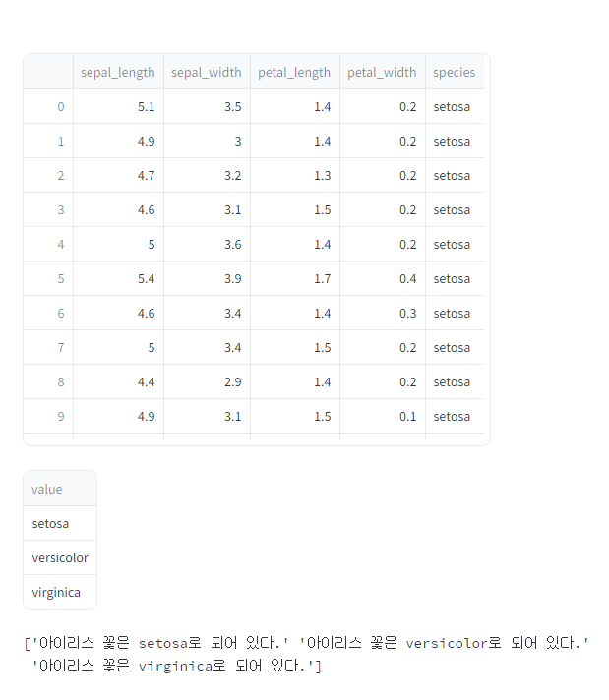The height and width of the screenshot is (700, 609).
Task: Click species cell setosa in row 0
Action: (x=455, y=106)
